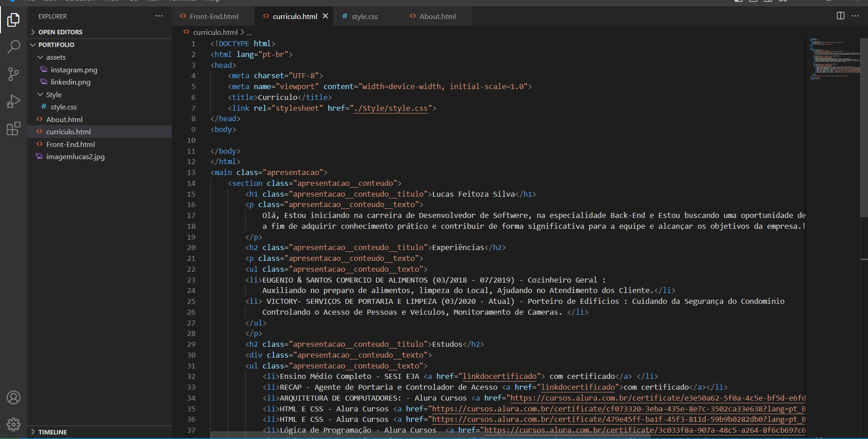Image resolution: width=868 pixels, height=439 pixels.
Task: Open the Manage gear icon
Action: point(14,425)
